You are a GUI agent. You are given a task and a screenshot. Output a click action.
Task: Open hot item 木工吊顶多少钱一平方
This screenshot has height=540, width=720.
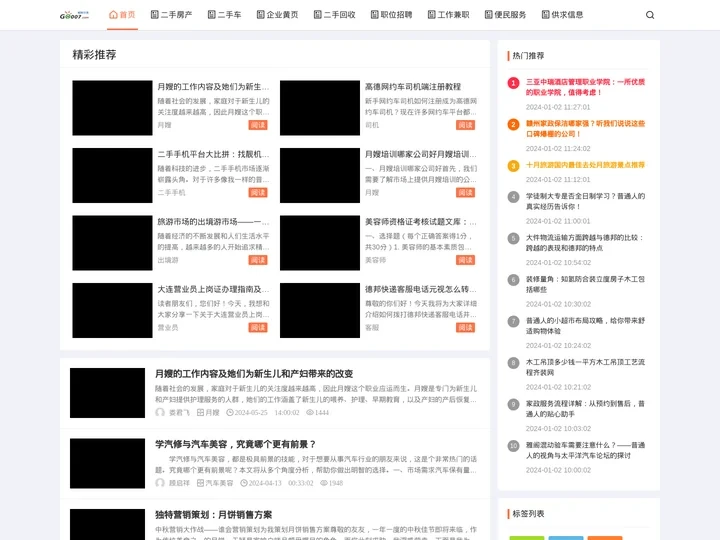[585, 367]
